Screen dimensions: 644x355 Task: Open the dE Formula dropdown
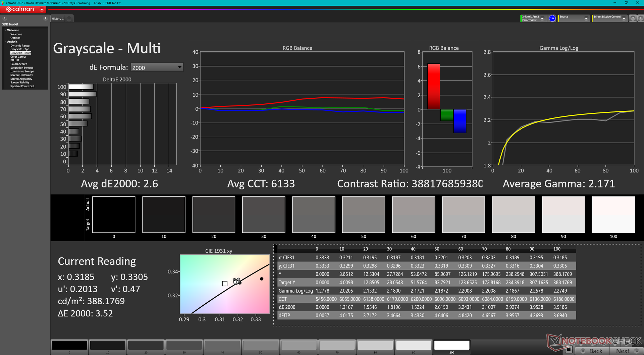(x=157, y=67)
